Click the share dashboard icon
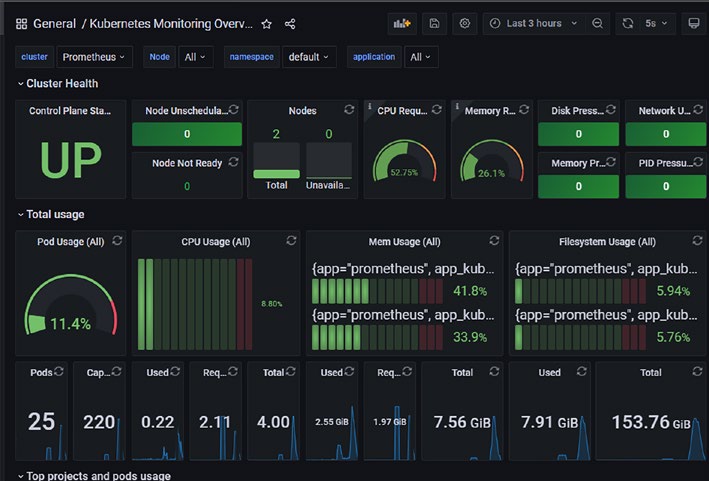709x481 pixels. tap(290, 24)
